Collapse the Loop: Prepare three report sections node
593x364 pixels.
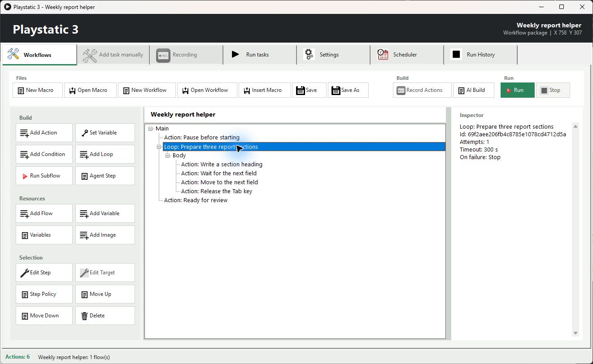pyautogui.click(x=159, y=147)
